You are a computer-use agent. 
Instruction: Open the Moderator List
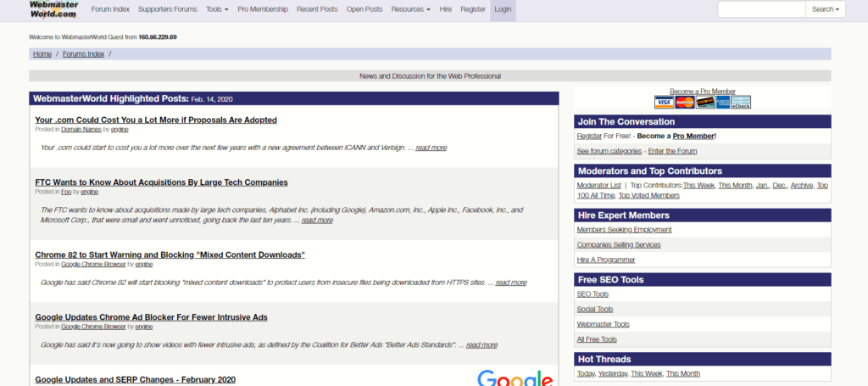[x=599, y=186]
